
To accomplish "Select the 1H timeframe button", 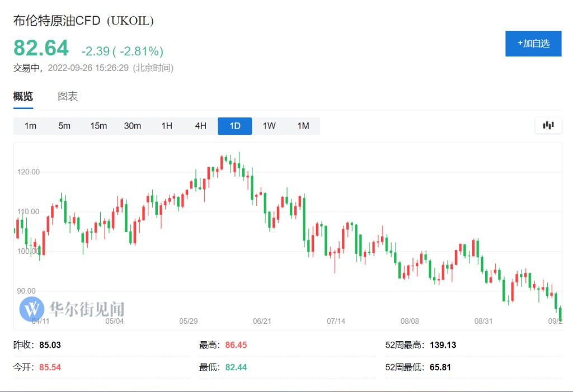I will 167,126.
